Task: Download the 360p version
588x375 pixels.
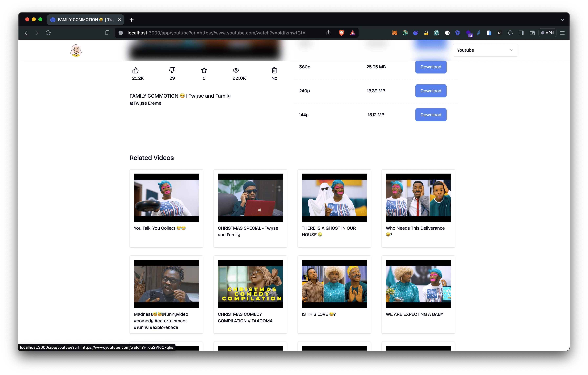Action: pyautogui.click(x=431, y=67)
